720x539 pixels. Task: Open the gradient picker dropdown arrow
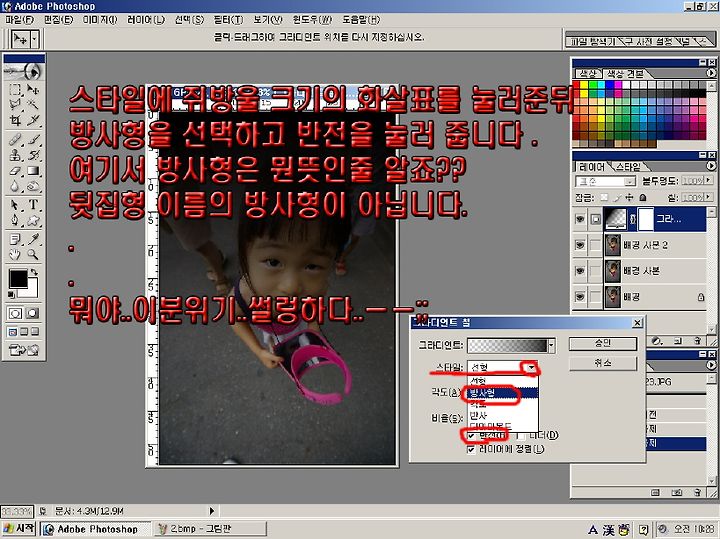[x=551, y=345]
